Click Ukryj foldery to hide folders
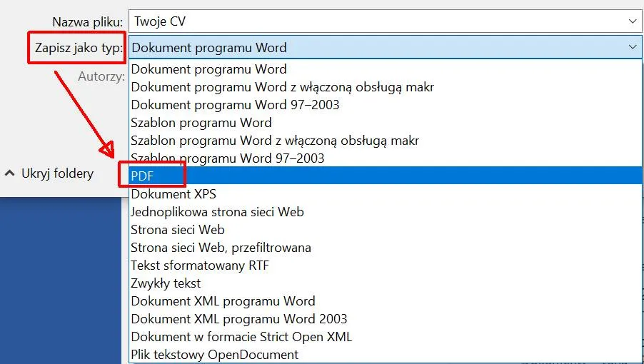Viewport: 644px width, 364px height. pyautogui.click(x=57, y=173)
